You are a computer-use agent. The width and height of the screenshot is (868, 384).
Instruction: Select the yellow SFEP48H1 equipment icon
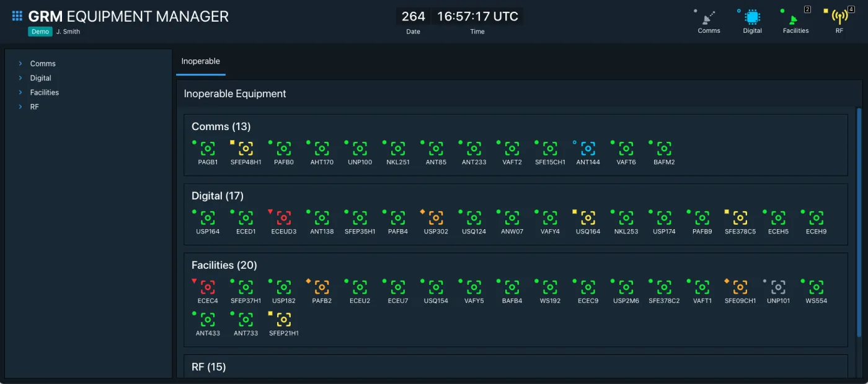pos(246,149)
